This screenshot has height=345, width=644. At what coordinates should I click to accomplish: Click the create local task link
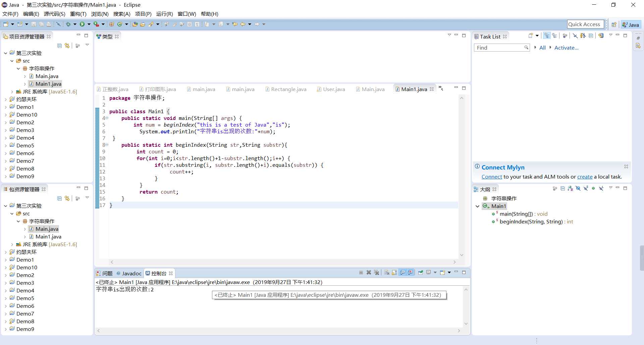coord(585,177)
